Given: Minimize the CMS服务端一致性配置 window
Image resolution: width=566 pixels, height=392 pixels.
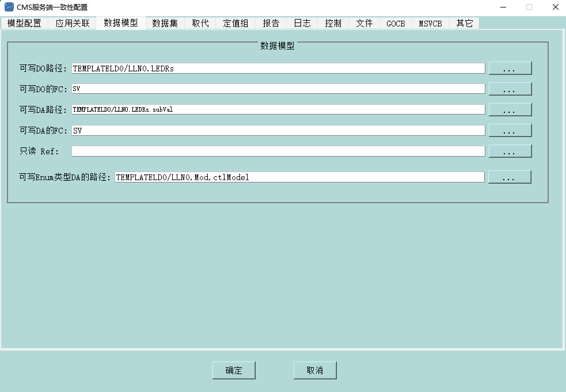Looking at the screenshot, I should coord(503,7).
